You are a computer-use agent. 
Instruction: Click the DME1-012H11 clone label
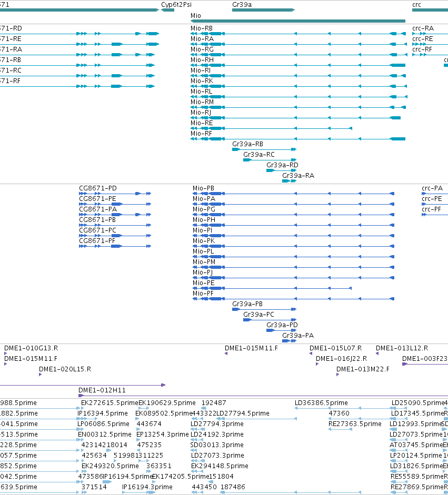tap(102, 390)
